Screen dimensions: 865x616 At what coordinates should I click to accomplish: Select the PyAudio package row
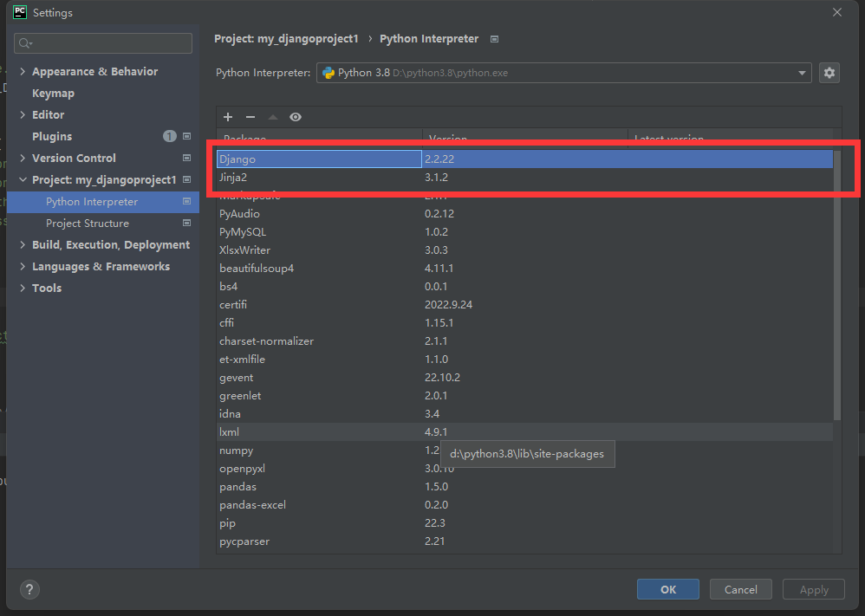coord(524,213)
